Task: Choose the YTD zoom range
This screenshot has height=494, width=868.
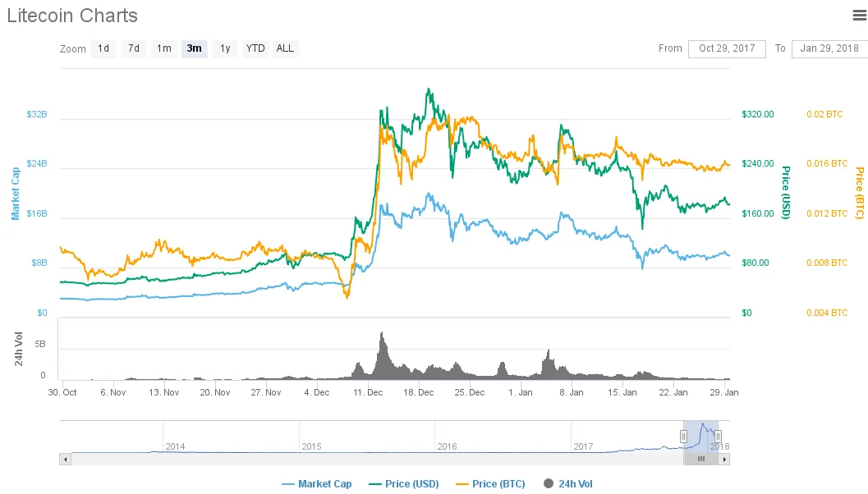Action: click(x=255, y=48)
